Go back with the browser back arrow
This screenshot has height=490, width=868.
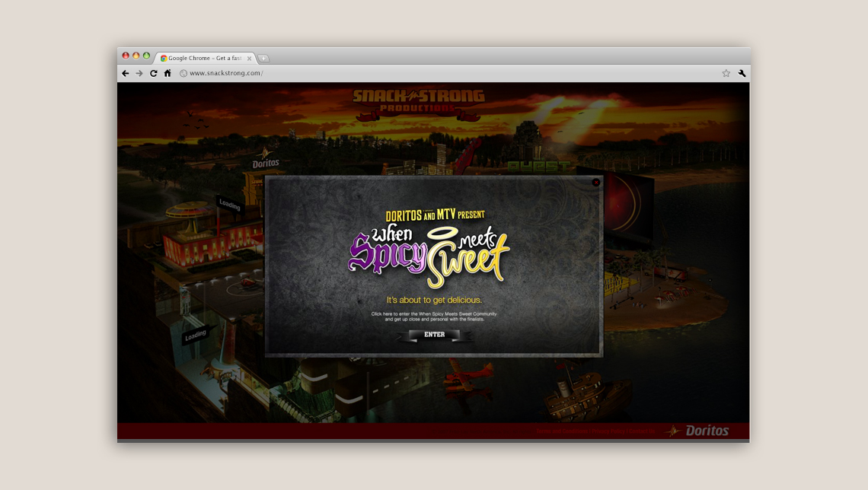point(125,73)
